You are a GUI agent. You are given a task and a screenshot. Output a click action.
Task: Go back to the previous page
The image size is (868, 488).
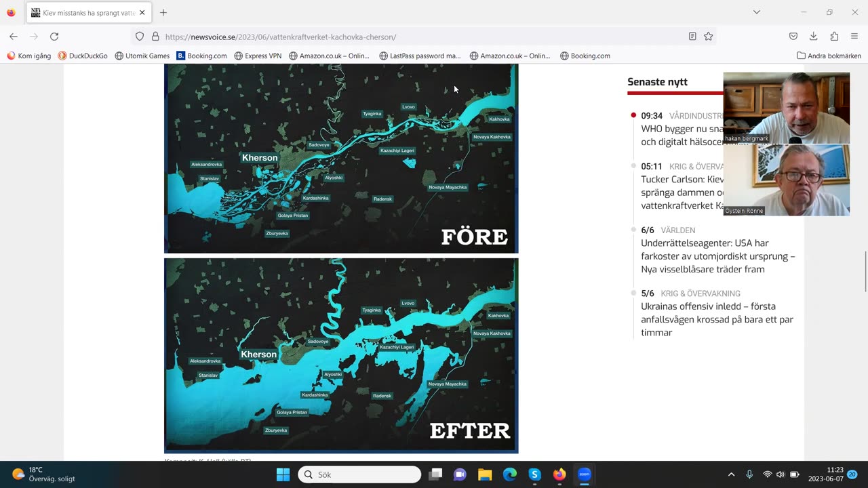tap(14, 37)
